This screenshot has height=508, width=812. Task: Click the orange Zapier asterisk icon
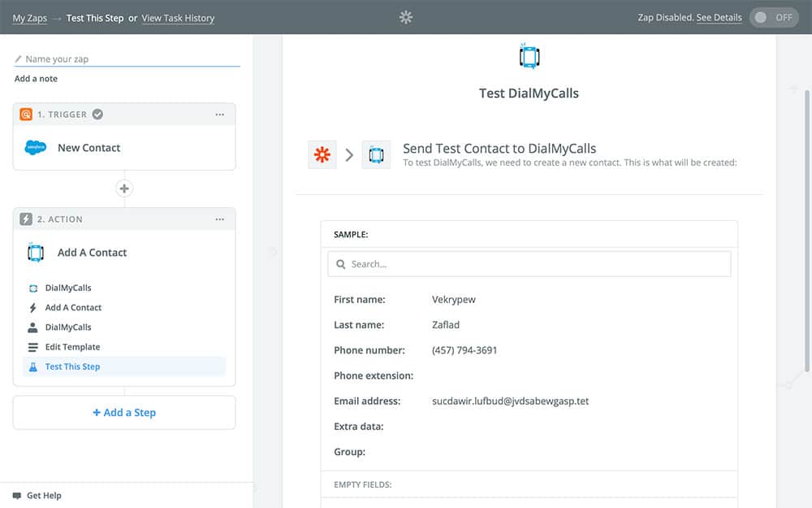[322, 154]
